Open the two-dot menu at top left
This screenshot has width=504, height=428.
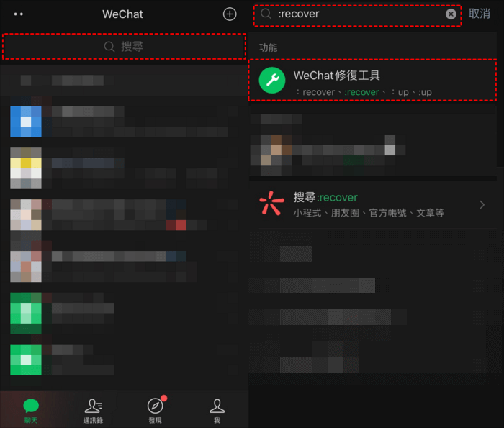click(x=19, y=14)
